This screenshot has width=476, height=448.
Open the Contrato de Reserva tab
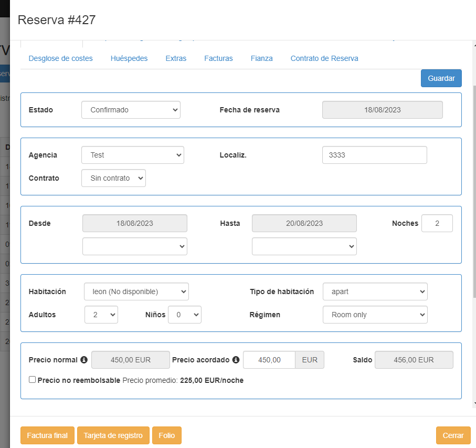pyautogui.click(x=324, y=58)
